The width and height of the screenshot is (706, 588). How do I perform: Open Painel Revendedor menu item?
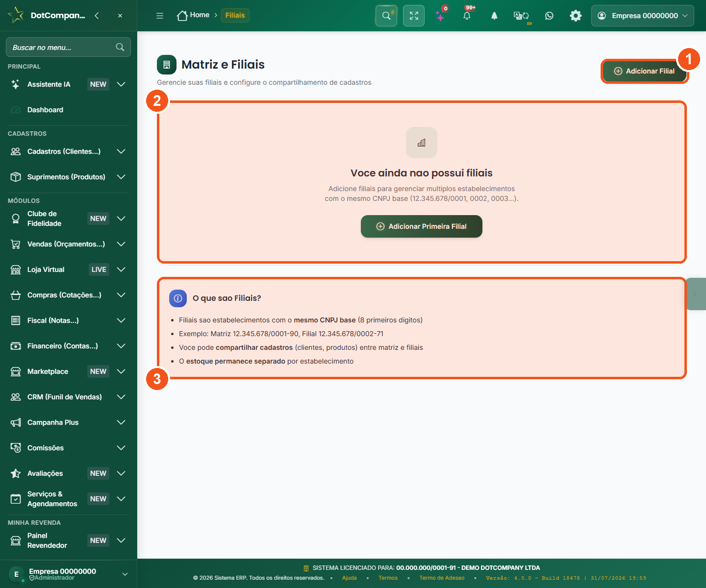tap(47, 540)
